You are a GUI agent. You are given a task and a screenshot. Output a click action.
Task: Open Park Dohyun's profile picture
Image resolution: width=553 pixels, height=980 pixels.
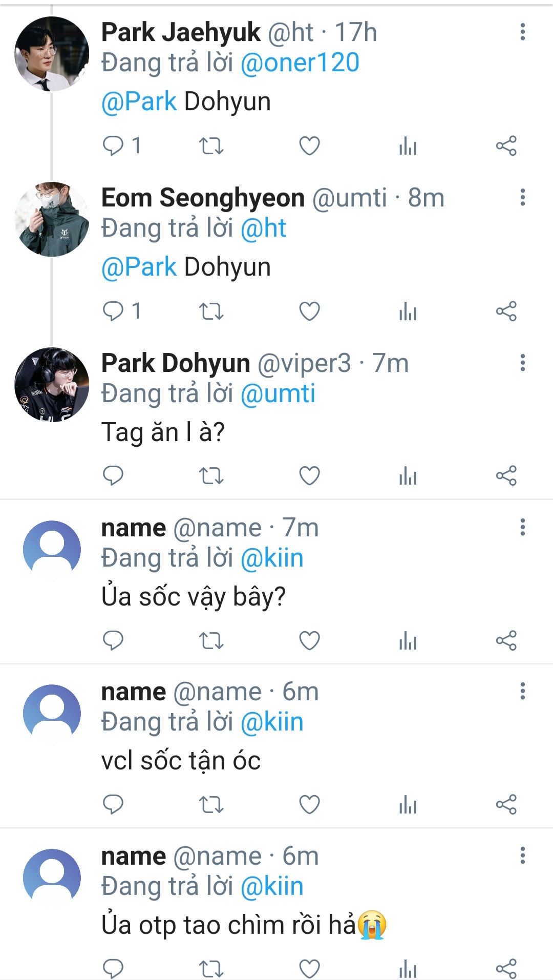[52, 385]
